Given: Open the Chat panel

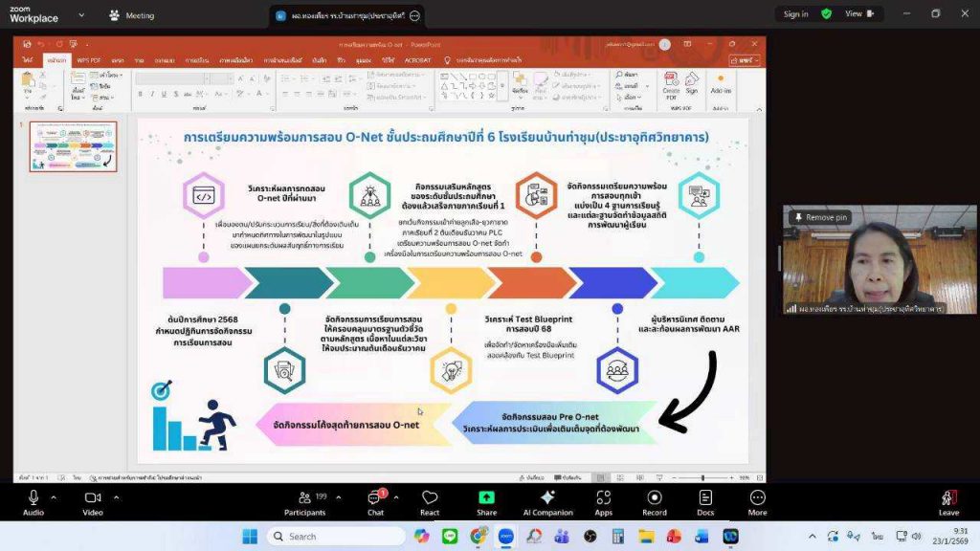Looking at the screenshot, I should tap(375, 501).
